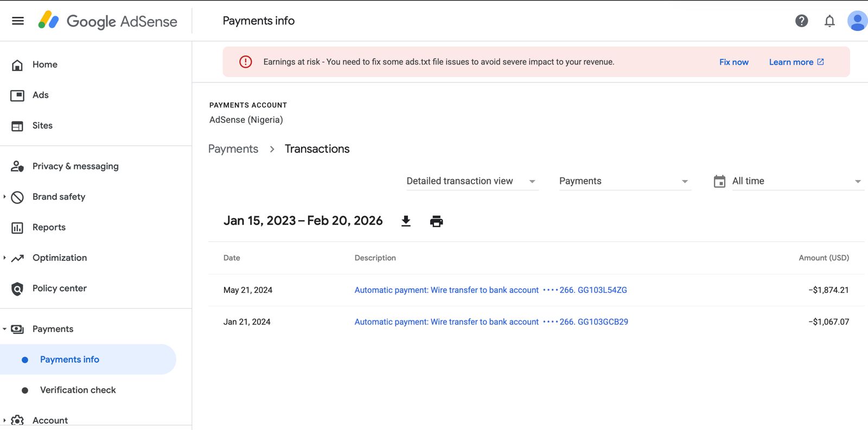Open the All time date range dropdown
The image size is (868, 430).
point(796,181)
